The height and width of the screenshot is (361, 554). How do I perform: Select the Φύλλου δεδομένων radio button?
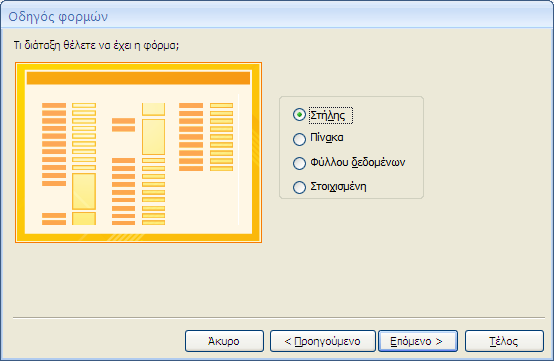coord(299,163)
